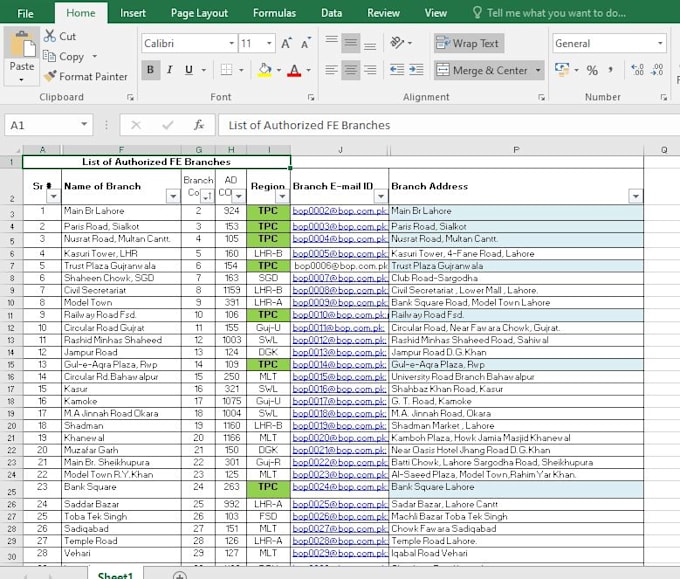680x579 pixels.
Task: Open the font size dropdown
Action: point(269,43)
